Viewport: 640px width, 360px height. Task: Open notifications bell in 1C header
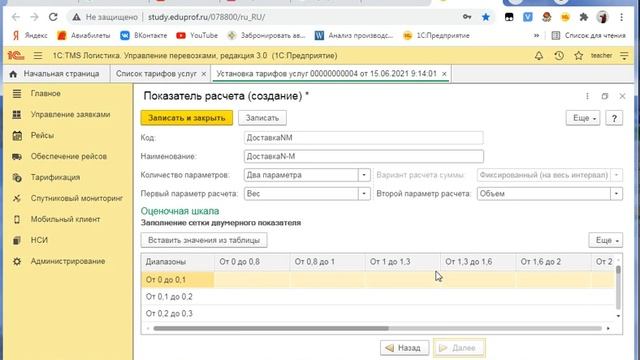click(x=539, y=56)
